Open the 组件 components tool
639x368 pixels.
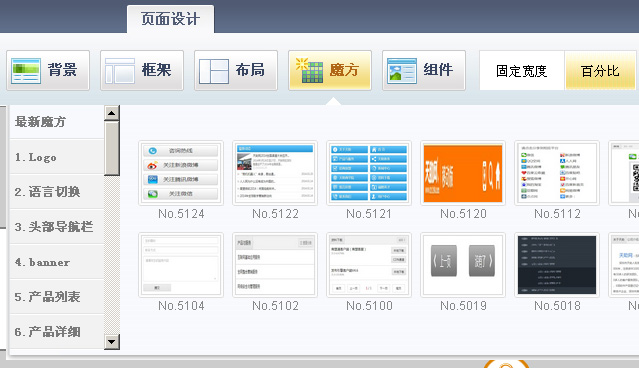(x=424, y=70)
